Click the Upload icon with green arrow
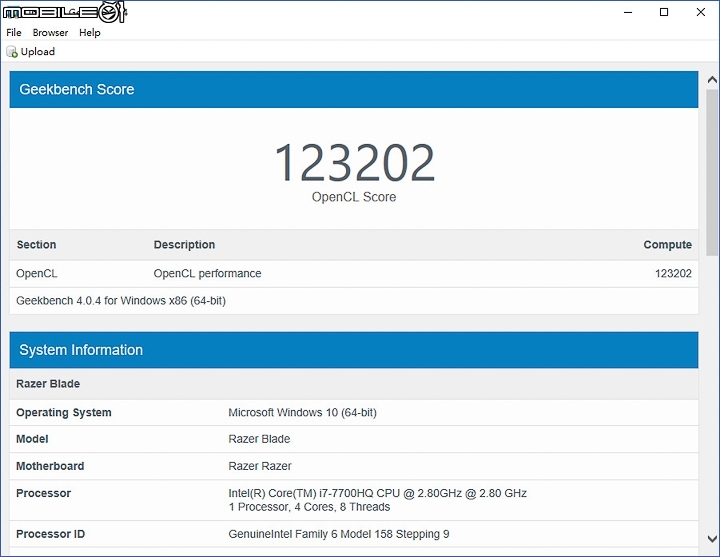 pos(12,51)
